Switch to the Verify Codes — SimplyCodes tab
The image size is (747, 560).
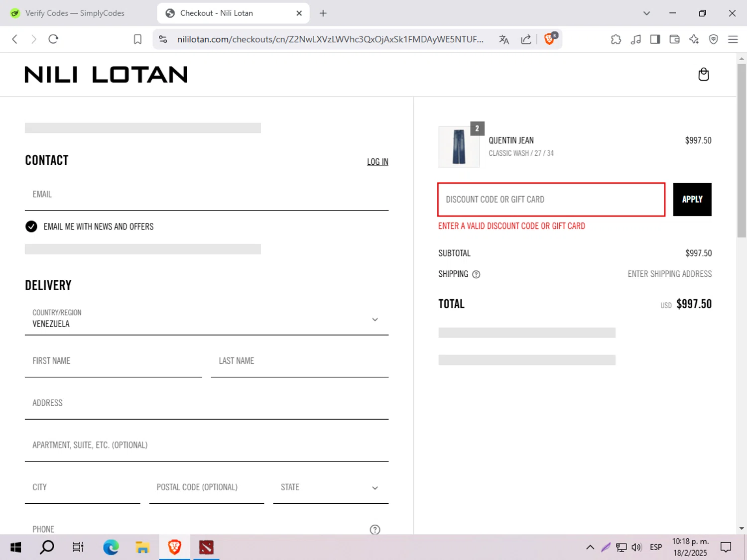(75, 13)
